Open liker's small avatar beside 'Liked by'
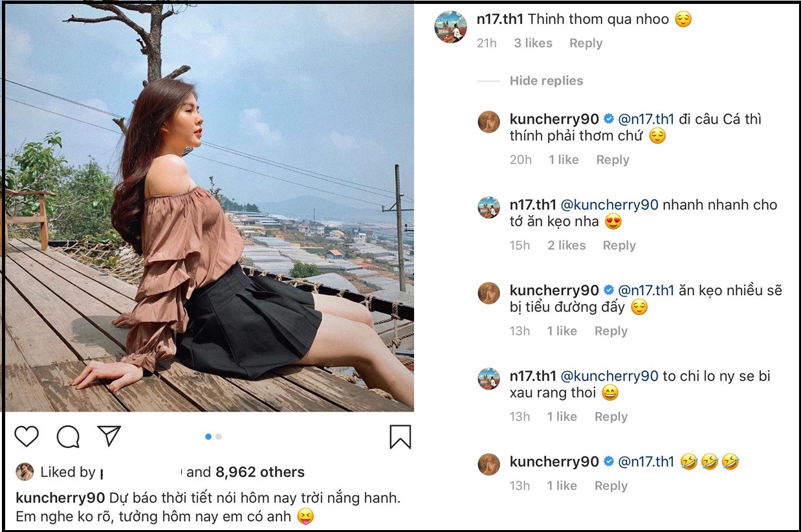This screenshot has width=801, height=532. 25,472
